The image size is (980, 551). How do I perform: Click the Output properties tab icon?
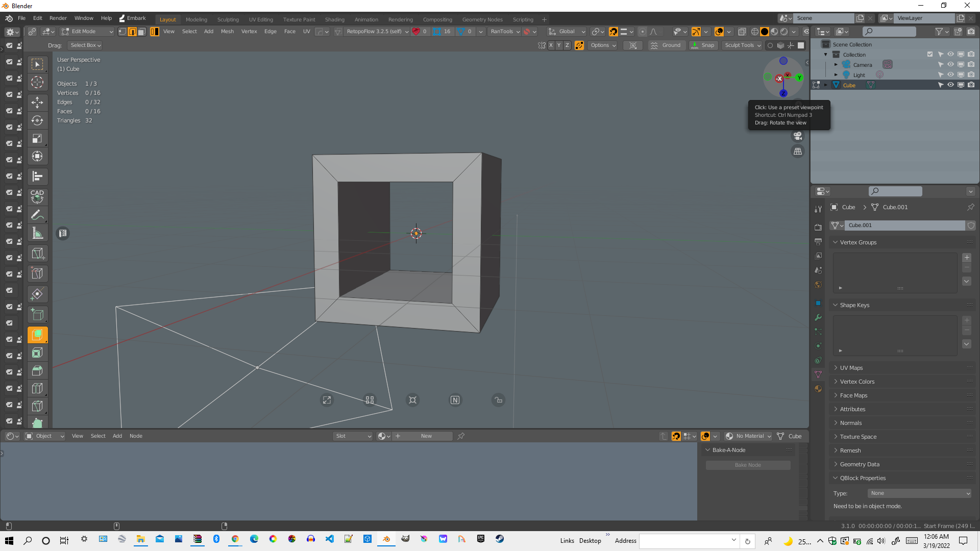click(818, 241)
